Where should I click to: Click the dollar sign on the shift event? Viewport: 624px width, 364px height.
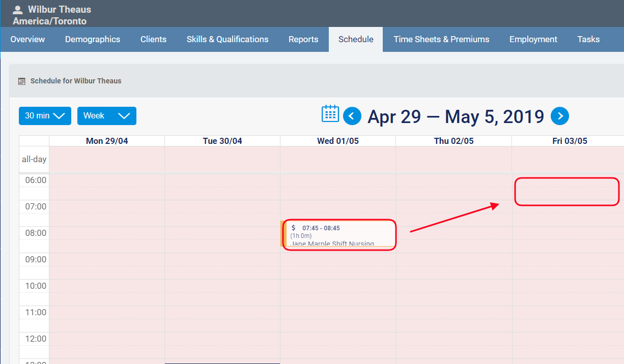[294, 228]
